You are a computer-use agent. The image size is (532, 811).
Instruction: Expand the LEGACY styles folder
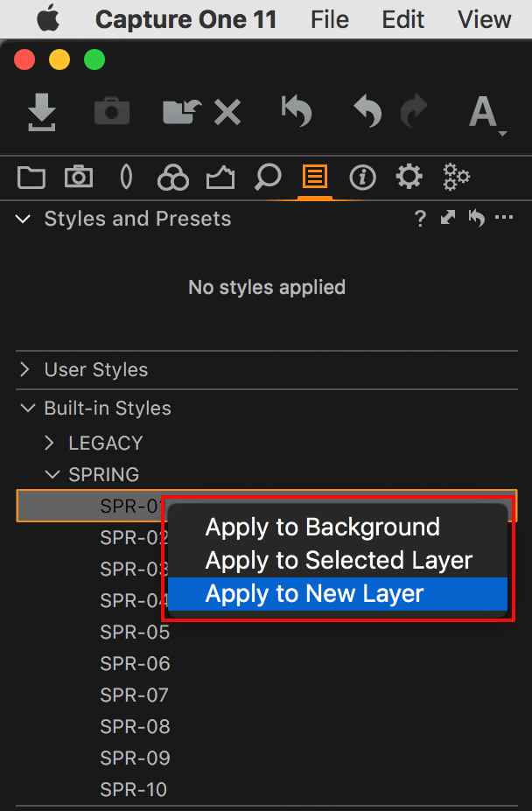coord(49,443)
